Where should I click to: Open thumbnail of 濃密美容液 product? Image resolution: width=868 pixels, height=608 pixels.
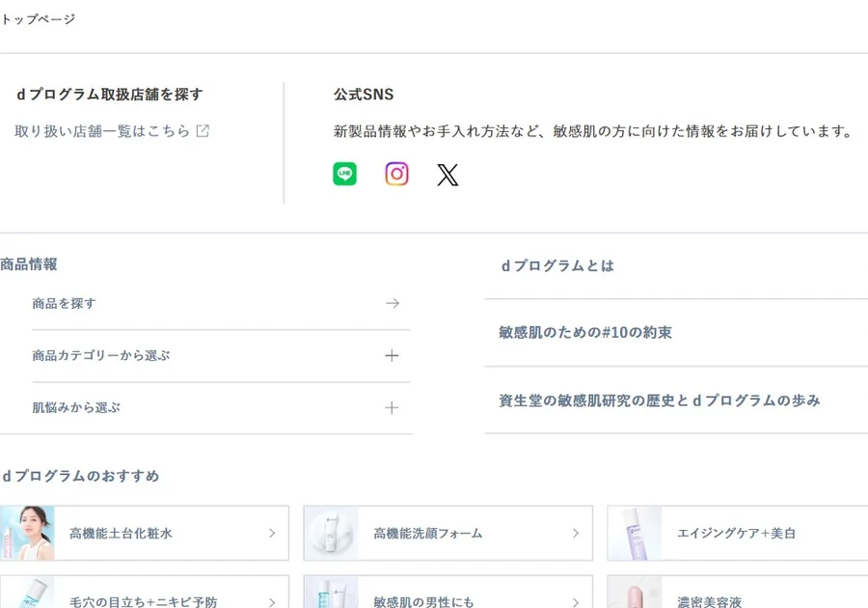click(635, 593)
